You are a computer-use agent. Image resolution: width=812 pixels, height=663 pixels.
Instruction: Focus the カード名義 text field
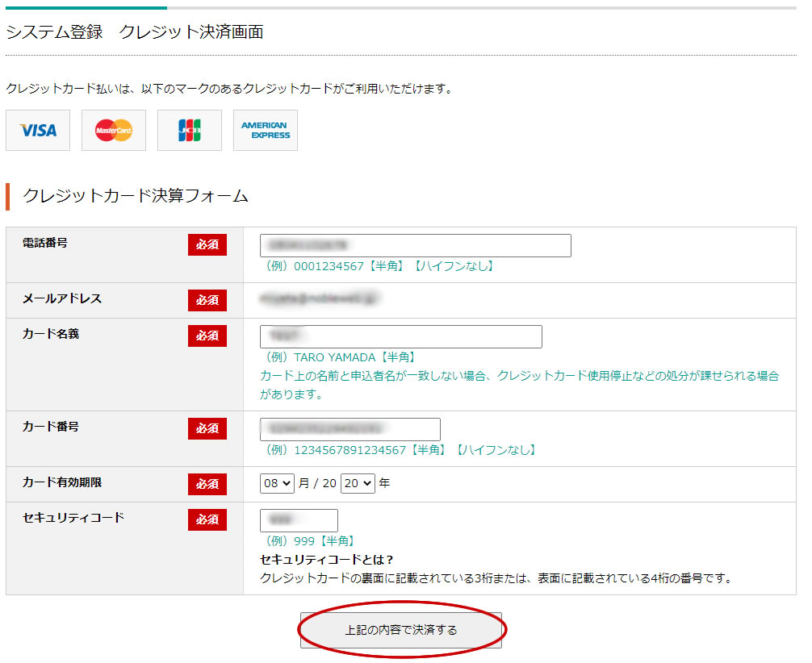point(400,336)
